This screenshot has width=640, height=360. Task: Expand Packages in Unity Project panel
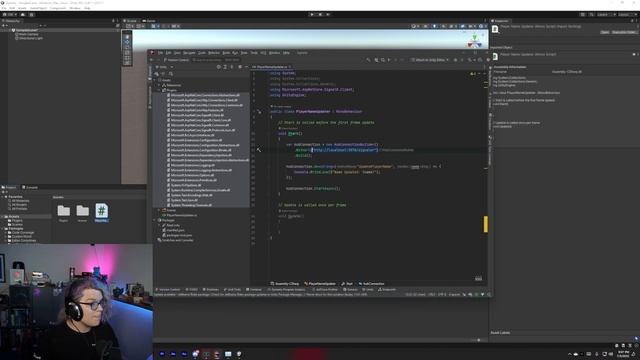[3, 229]
